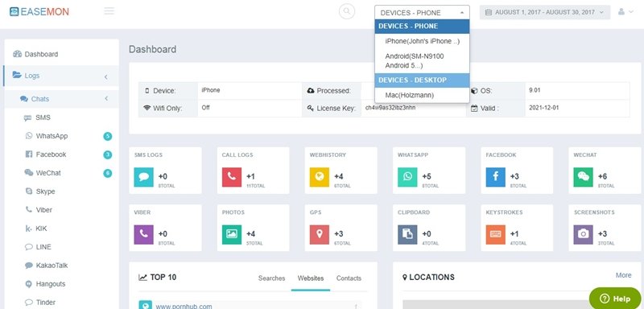Select Android SM-N9100 device
644x309 pixels.
click(422, 60)
